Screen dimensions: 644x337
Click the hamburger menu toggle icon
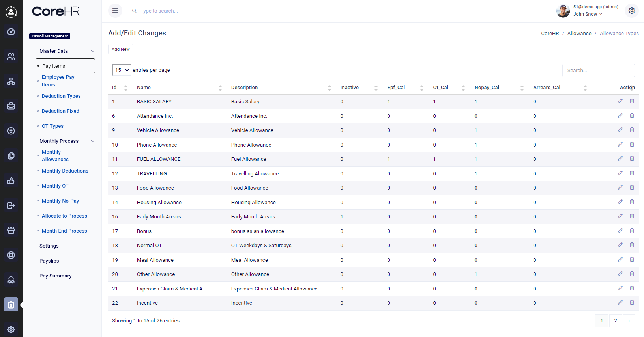115,11
